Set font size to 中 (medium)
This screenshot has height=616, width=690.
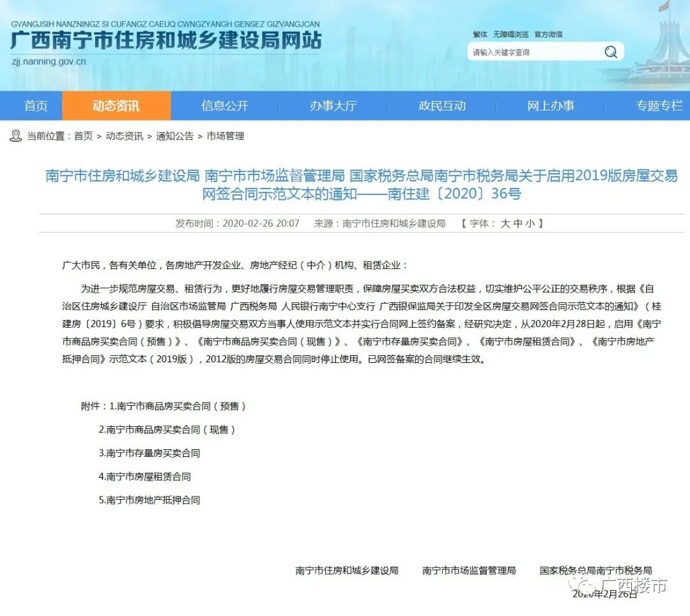(517, 224)
